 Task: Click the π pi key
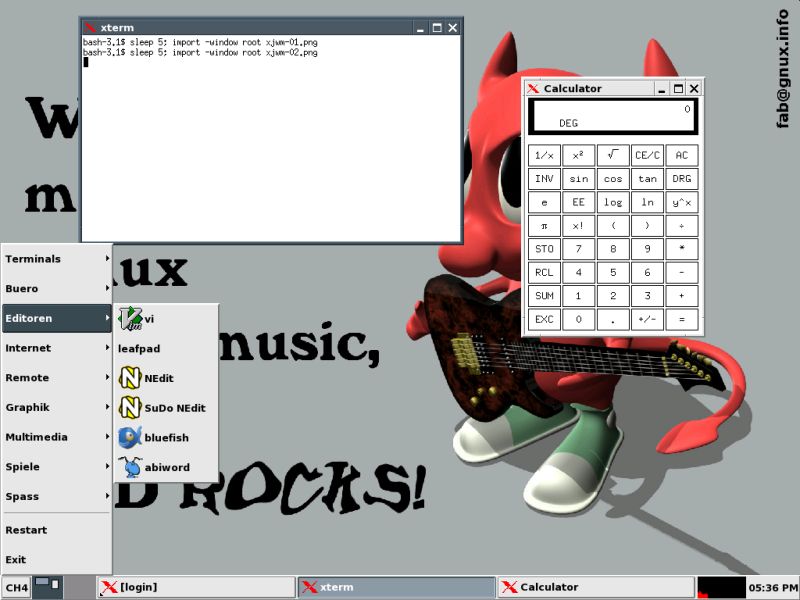pos(544,226)
